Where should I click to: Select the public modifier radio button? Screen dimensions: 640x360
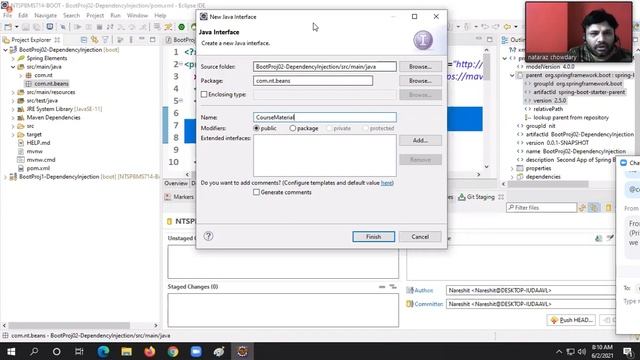[256, 128]
